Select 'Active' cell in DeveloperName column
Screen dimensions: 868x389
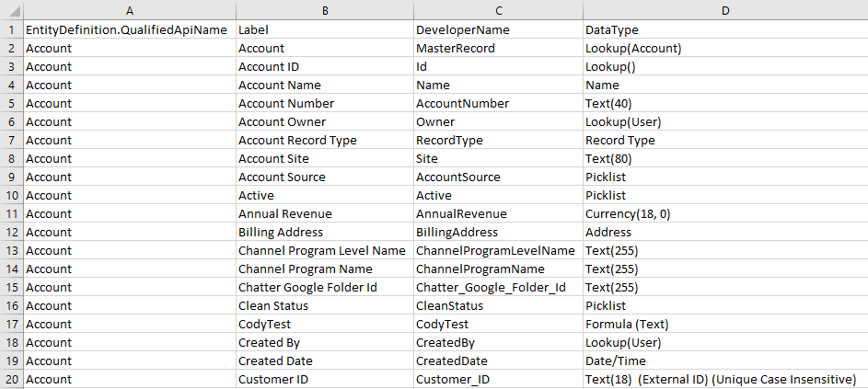point(498,195)
